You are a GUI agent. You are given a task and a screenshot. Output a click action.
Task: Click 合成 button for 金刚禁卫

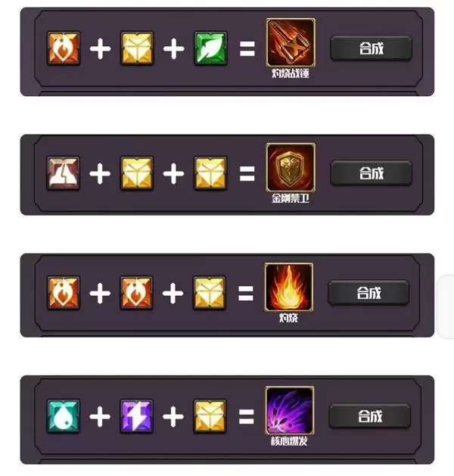(x=372, y=173)
